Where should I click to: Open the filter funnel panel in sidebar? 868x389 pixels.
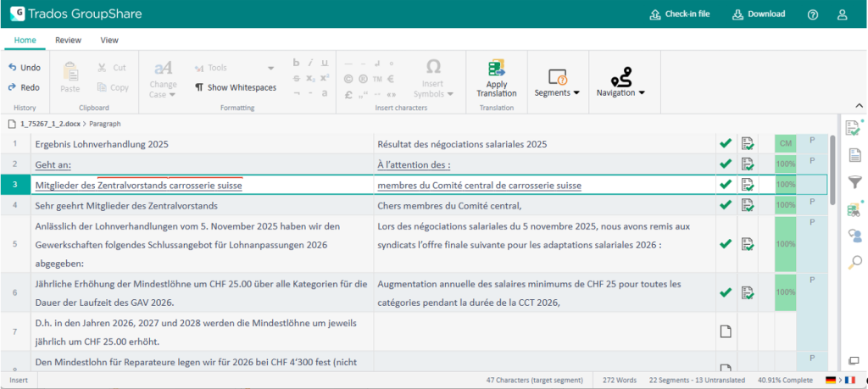pos(854,182)
